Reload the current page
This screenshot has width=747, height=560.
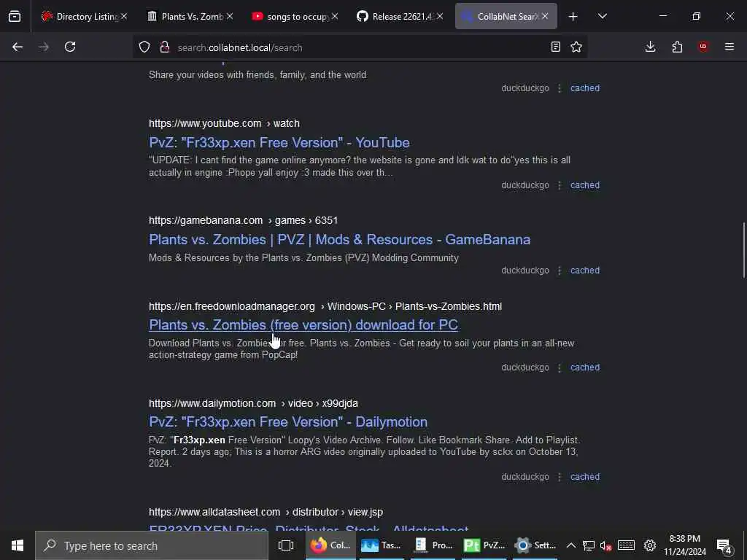(x=70, y=47)
